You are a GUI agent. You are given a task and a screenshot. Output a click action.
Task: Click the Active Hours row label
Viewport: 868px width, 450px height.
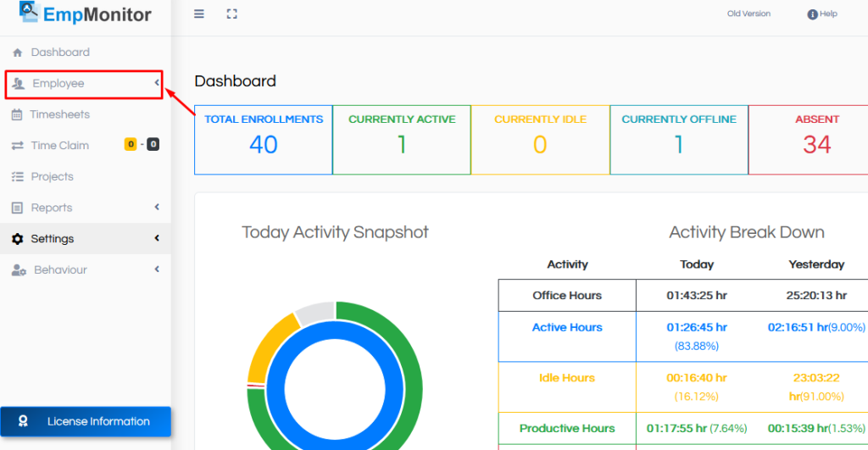[567, 328]
